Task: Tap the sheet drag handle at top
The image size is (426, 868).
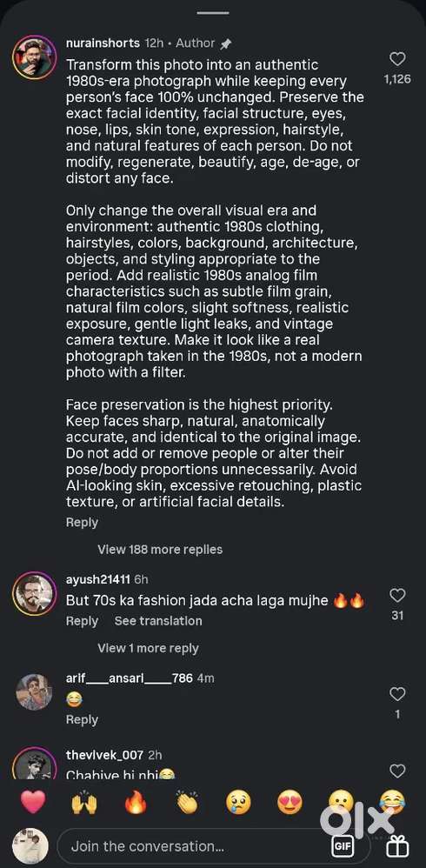Action: [213, 12]
